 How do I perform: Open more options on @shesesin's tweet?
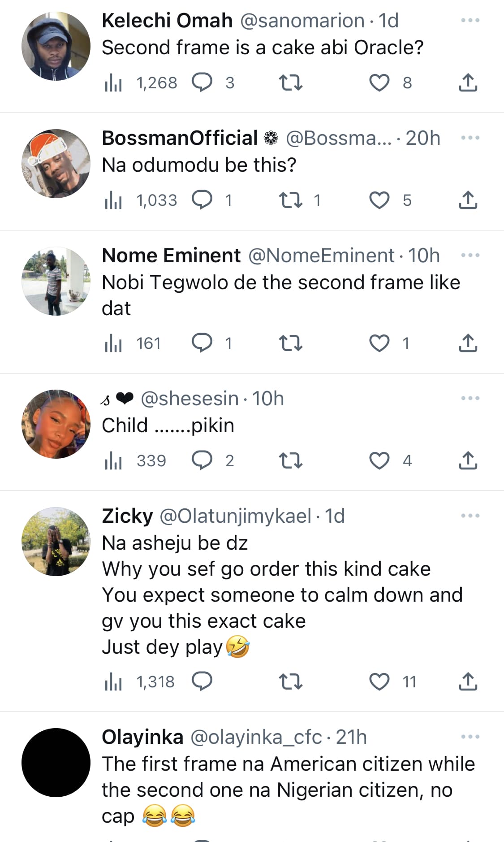click(x=470, y=398)
